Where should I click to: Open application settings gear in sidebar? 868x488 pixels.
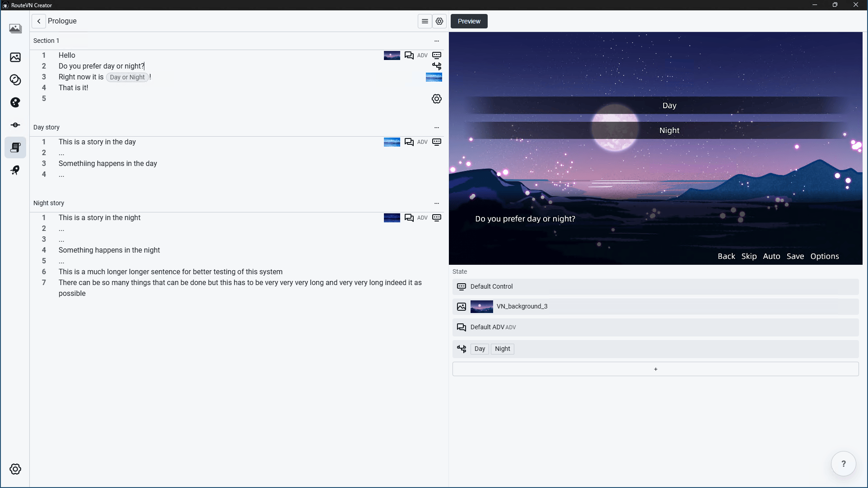point(15,469)
